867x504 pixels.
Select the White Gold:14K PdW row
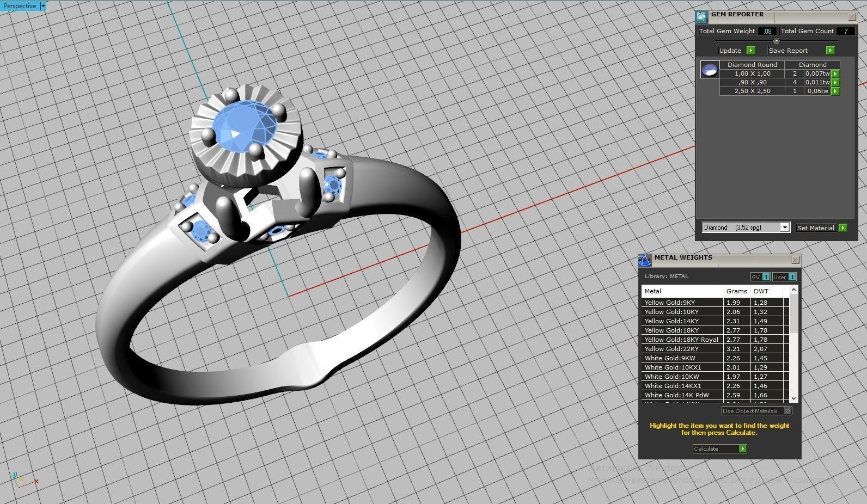[715, 395]
